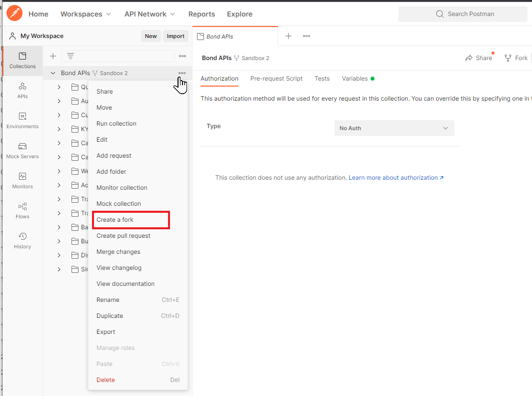
Task: Select the Bond APIs open tab
Action: coord(235,37)
